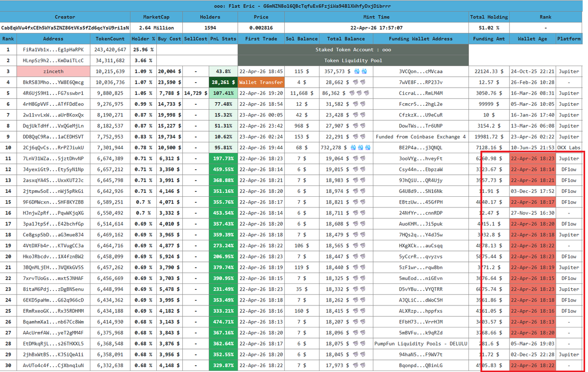Open creator address CabEqWVu4fx link

tap(65, 28)
